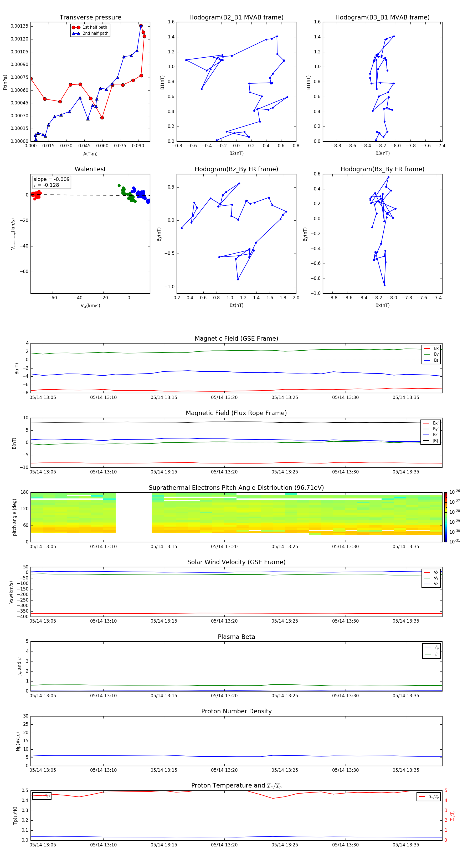
Task: Select "05/14 13:20" tick under Plasma Beta
Action: (x=224, y=696)
